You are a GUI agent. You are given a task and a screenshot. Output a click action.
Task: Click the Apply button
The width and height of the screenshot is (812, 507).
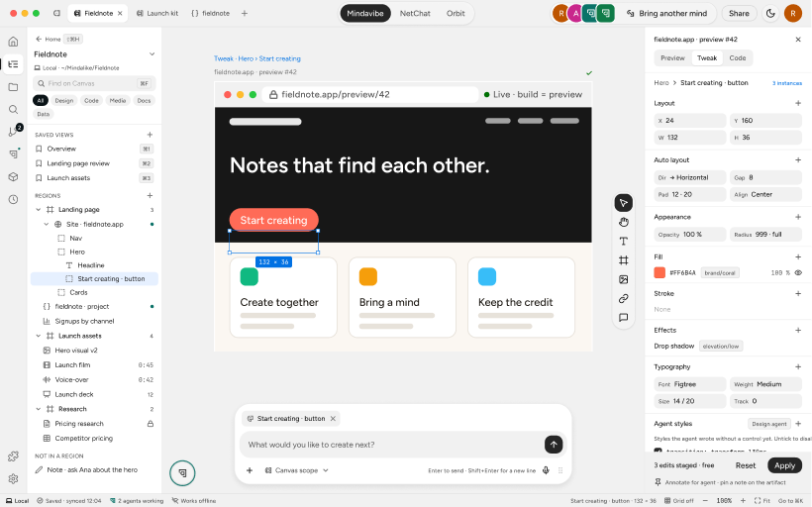pos(784,465)
